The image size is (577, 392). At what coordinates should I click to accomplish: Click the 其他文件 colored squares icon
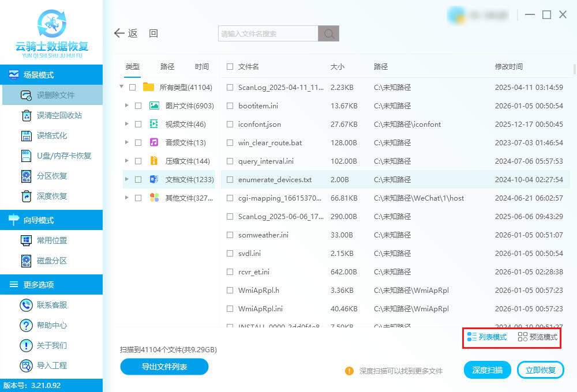pyautogui.click(x=154, y=198)
